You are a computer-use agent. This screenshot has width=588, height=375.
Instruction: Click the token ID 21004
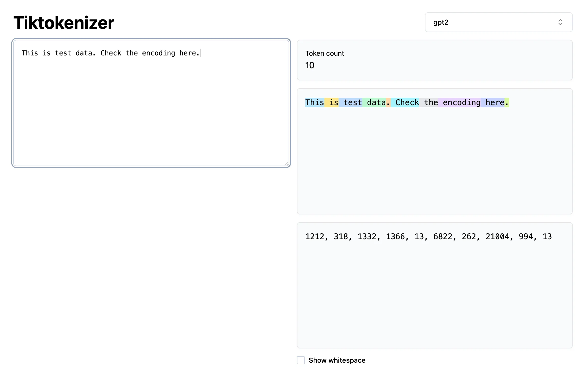click(x=497, y=237)
